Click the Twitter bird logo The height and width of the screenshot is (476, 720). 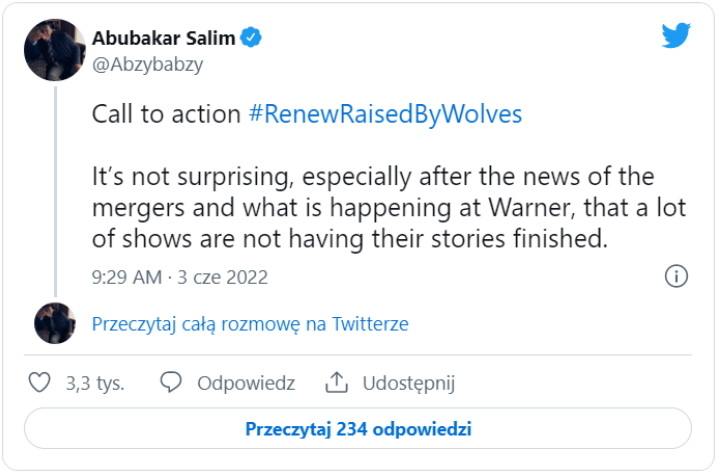(676, 35)
